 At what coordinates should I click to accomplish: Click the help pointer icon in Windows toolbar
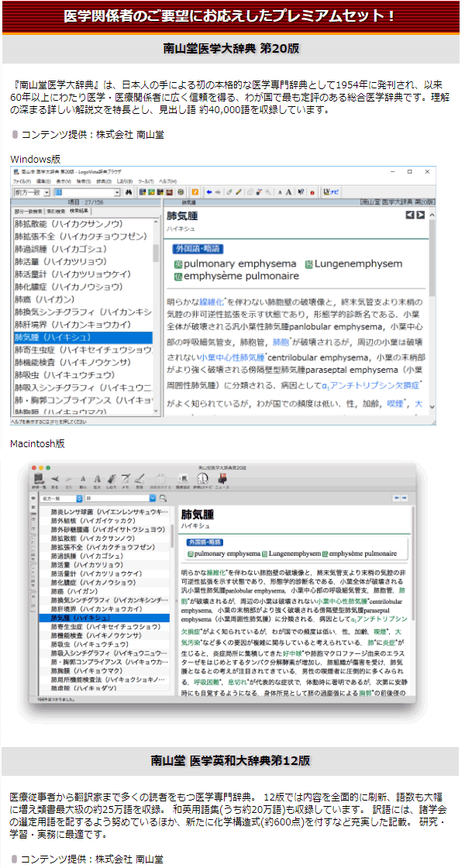tap(301, 192)
